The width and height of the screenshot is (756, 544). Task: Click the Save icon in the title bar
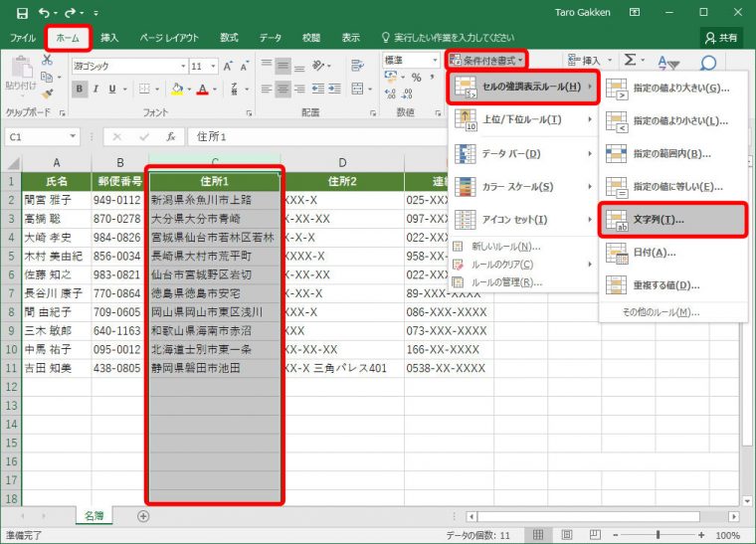pyautogui.click(x=22, y=13)
